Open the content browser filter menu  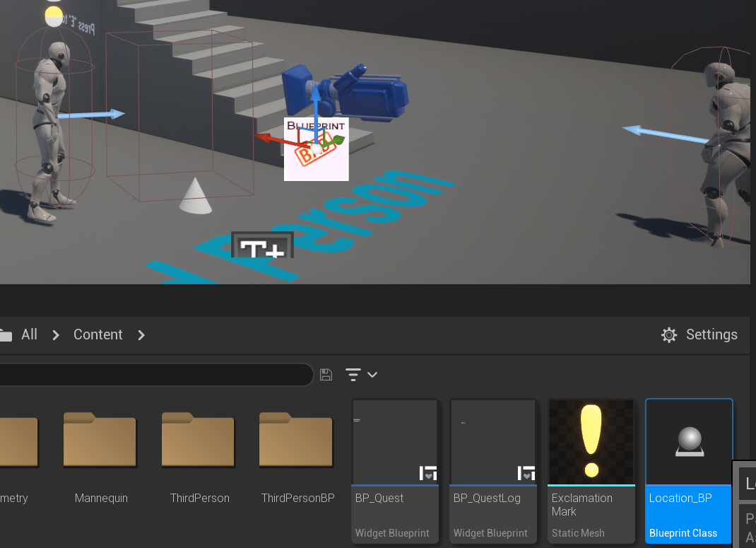[x=361, y=375]
